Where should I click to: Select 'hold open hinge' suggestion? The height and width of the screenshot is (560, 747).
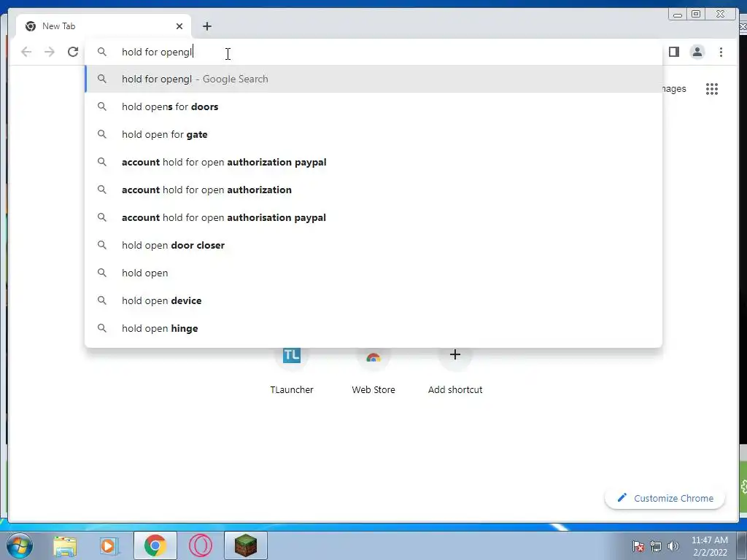coord(373,328)
